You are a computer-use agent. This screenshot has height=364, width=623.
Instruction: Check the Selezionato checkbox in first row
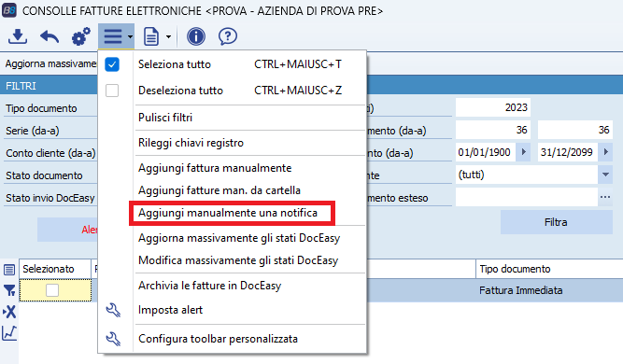52,290
